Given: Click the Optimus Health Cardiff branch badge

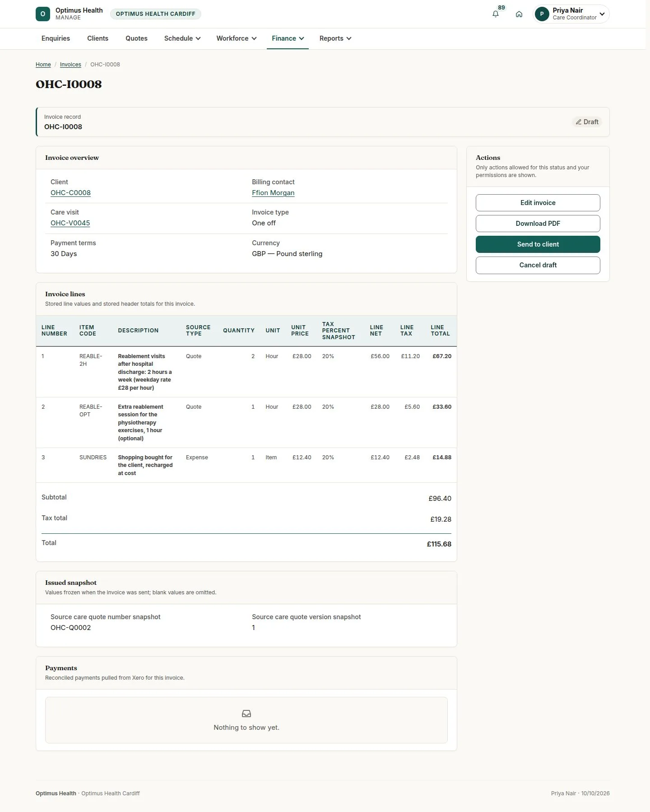Looking at the screenshot, I should click(156, 14).
